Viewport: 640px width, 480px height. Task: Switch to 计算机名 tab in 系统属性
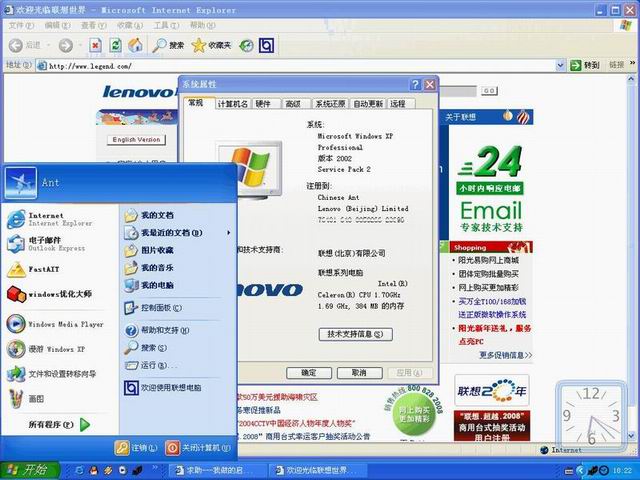[x=233, y=104]
